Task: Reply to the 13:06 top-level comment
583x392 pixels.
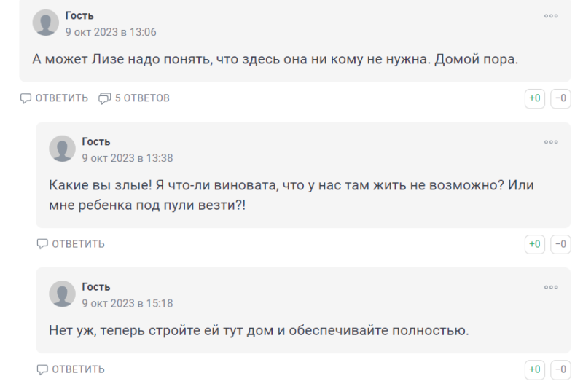Action: coord(55,98)
